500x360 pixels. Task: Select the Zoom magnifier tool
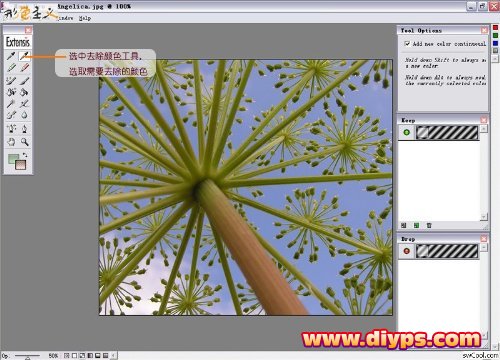tap(24, 142)
